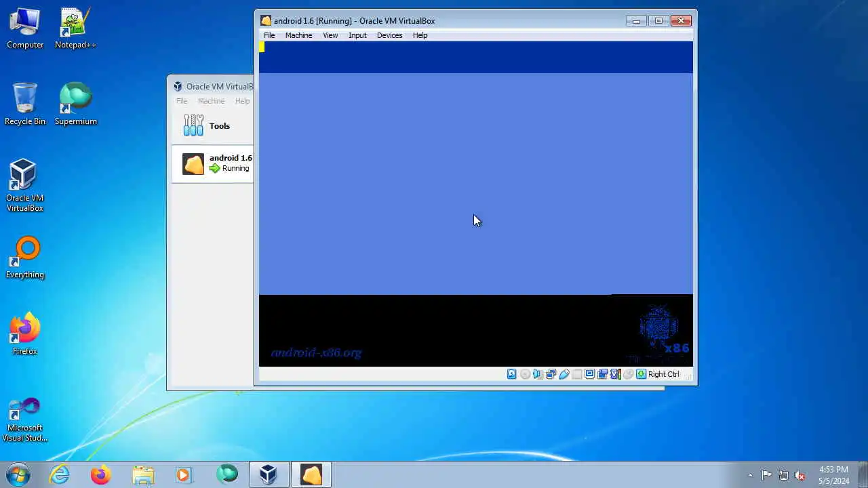Screen dimensions: 868x488
Task: Click the recording status icon
Action: 603,374
